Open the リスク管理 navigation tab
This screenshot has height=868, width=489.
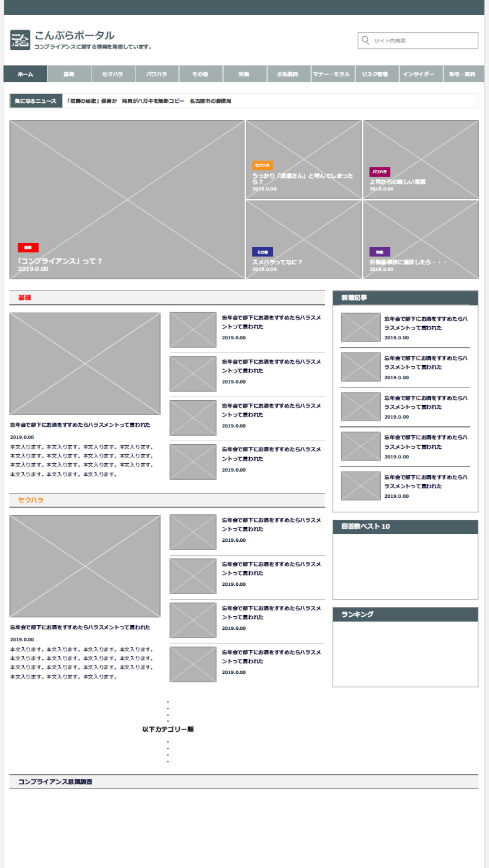click(x=375, y=74)
